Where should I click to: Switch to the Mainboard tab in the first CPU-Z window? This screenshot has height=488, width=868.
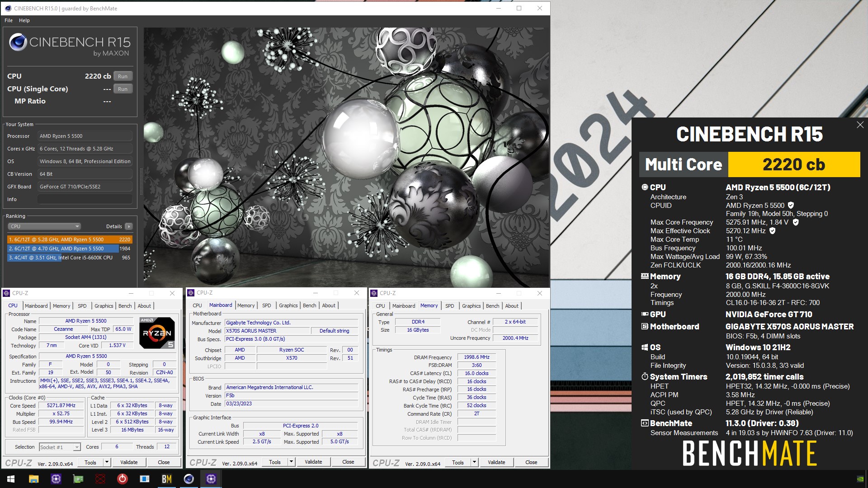[x=36, y=306]
